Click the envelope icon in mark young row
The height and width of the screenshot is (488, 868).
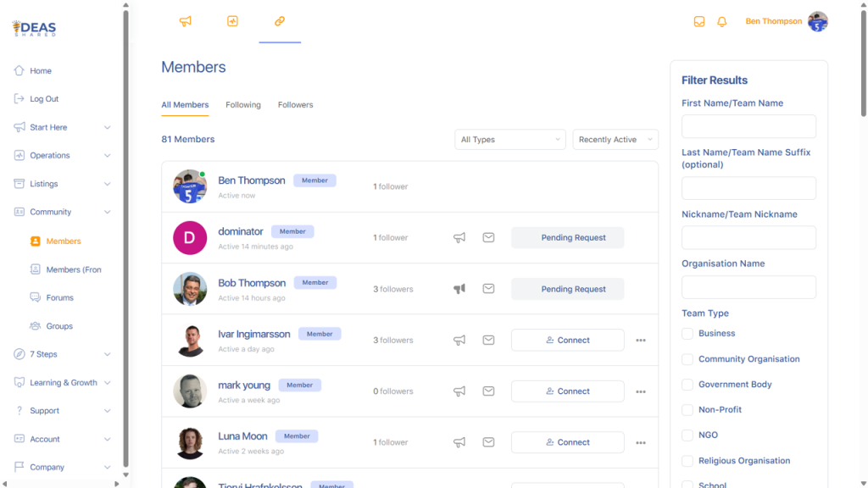click(488, 391)
